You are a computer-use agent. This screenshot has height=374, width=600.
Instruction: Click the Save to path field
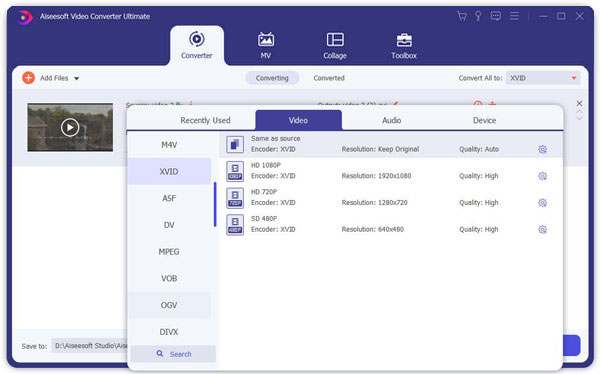pos(90,346)
